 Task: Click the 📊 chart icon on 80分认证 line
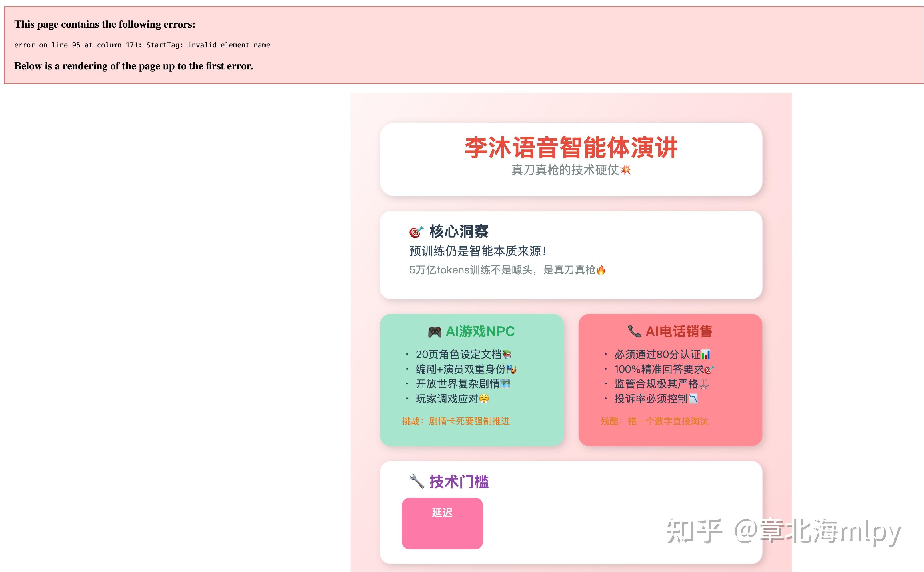pyautogui.click(x=706, y=354)
